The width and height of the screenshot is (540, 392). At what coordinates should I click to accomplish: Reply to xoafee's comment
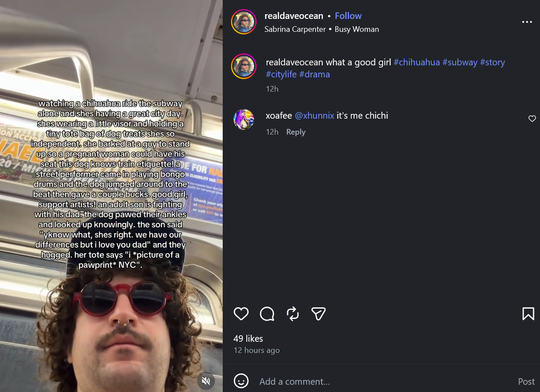tap(296, 132)
